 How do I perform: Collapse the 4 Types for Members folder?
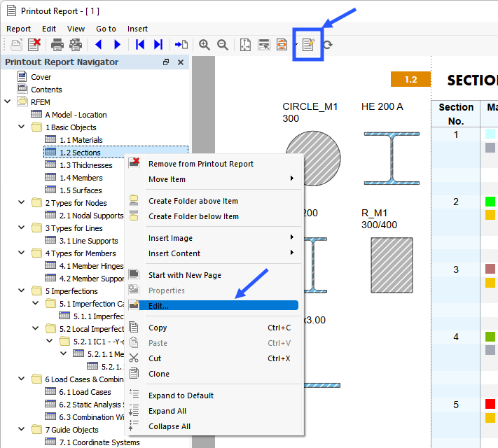pyautogui.click(x=22, y=253)
